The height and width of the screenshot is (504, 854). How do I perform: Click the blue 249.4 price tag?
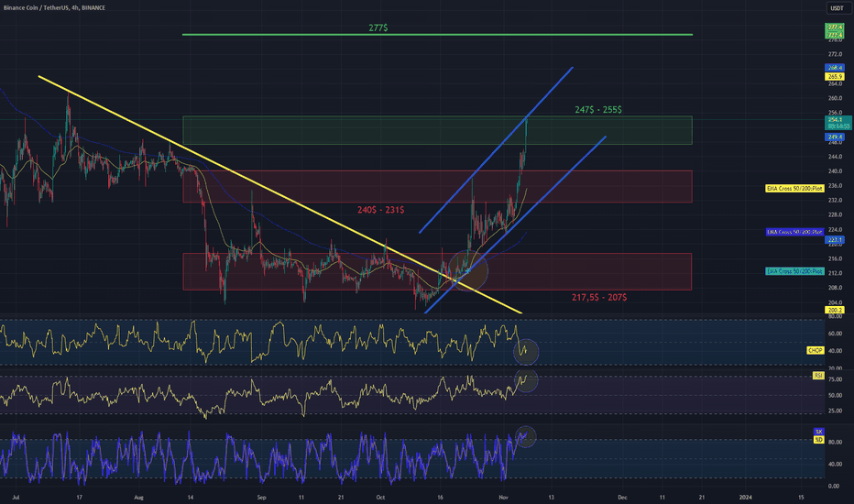pyautogui.click(x=835, y=137)
